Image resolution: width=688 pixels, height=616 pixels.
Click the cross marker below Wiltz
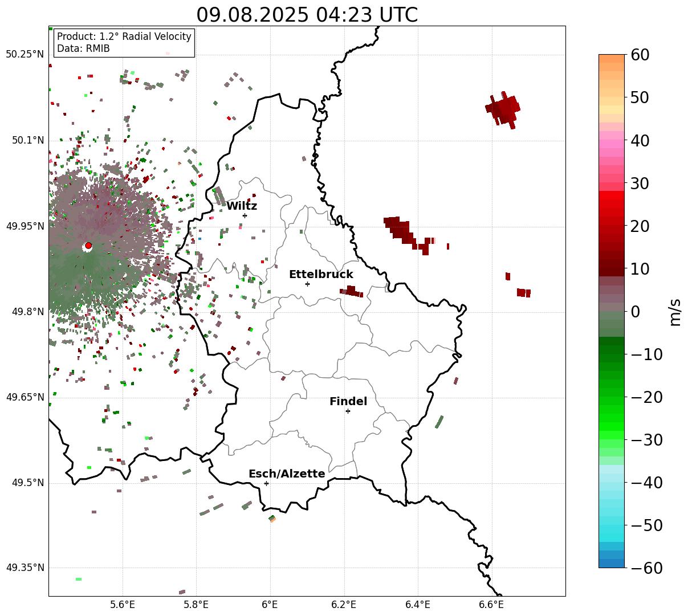(x=245, y=215)
